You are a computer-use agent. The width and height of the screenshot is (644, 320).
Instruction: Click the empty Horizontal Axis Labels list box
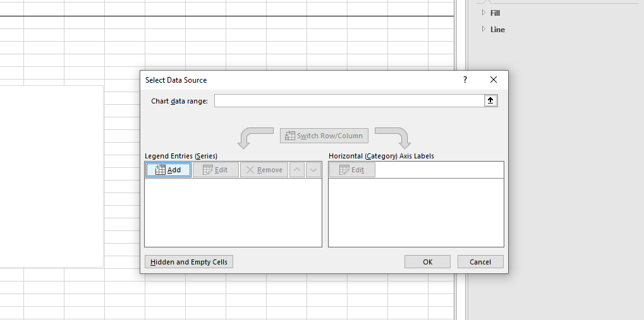coord(416,212)
